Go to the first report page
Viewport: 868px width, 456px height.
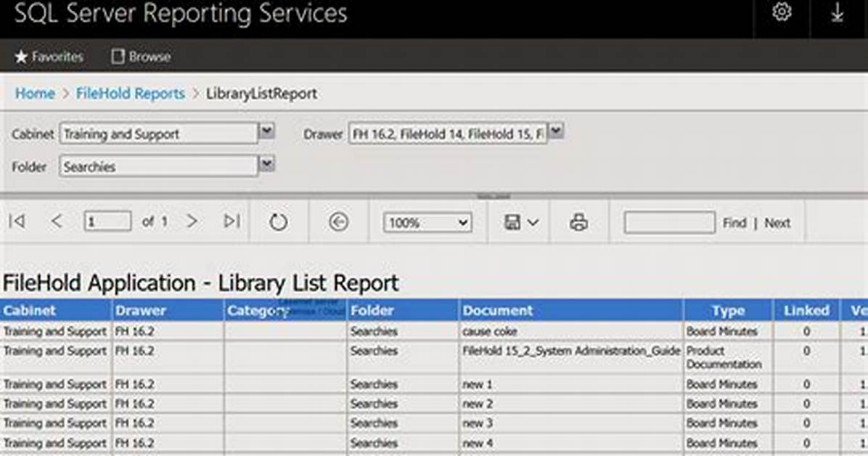17,221
